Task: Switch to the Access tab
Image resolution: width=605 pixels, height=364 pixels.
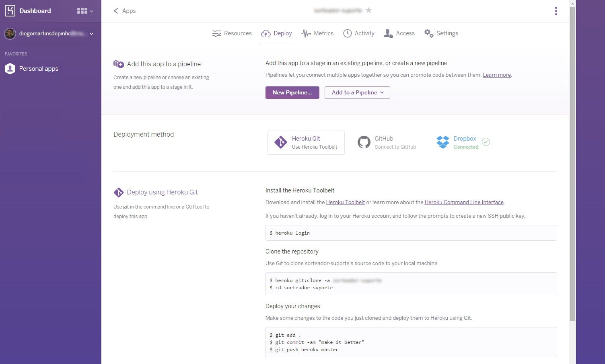Action: pyautogui.click(x=399, y=33)
